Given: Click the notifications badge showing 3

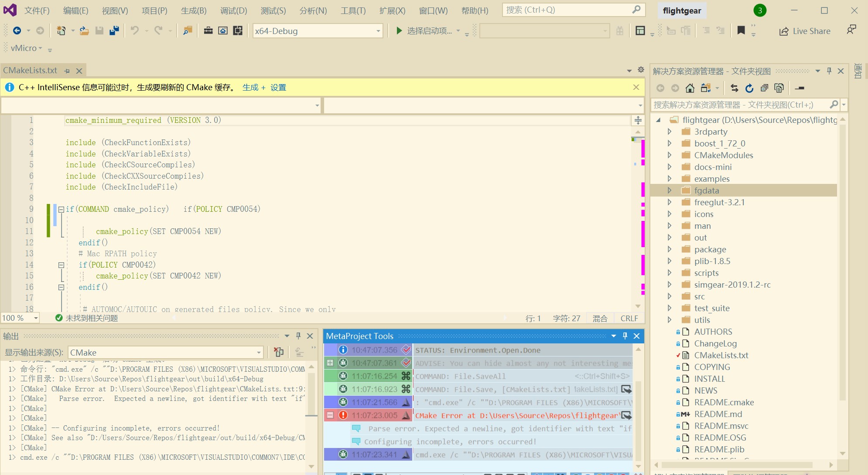Looking at the screenshot, I should point(760,10).
